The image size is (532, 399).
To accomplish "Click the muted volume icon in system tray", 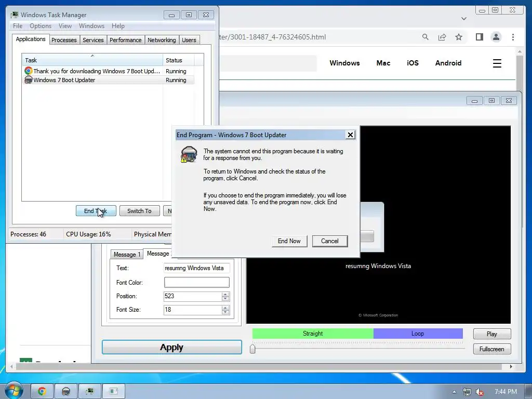I will (480, 392).
